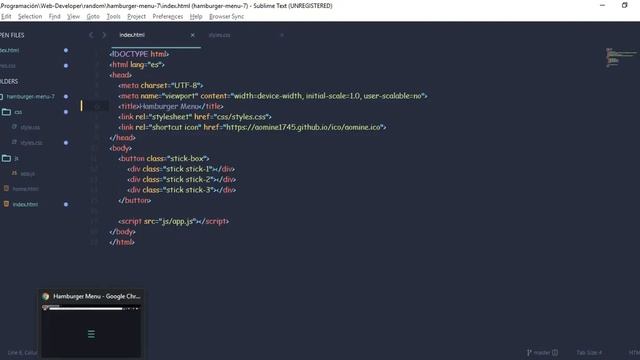Click the DOCTYPE html line
The width and height of the screenshot is (640, 360).
(139, 54)
